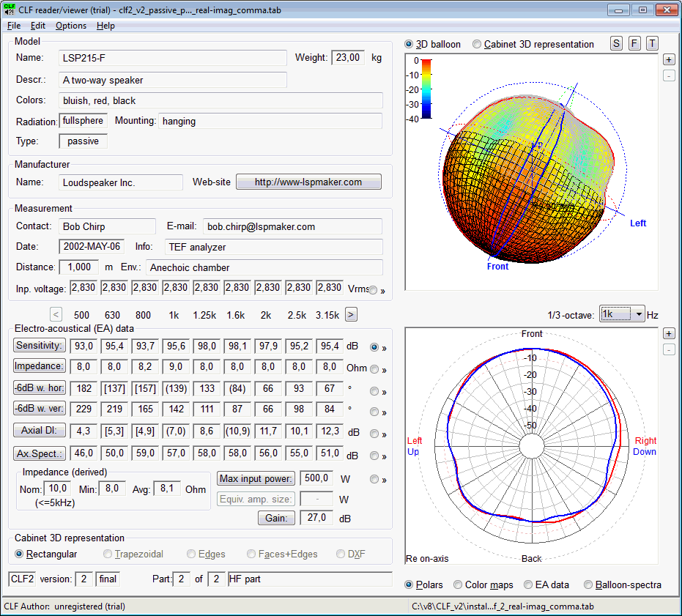Zoom in the 3D balloon with plus

click(x=669, y=59)
